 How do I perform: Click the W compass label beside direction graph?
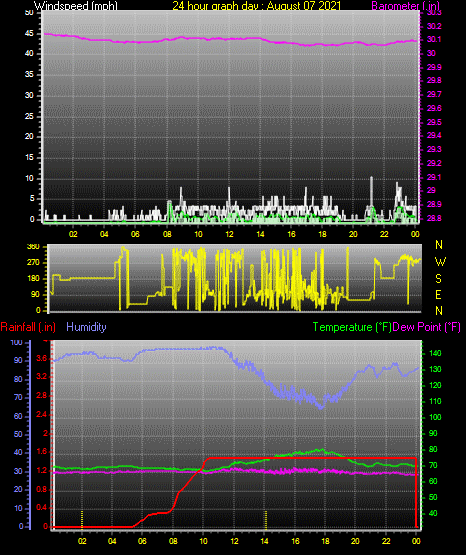(440, 262)
